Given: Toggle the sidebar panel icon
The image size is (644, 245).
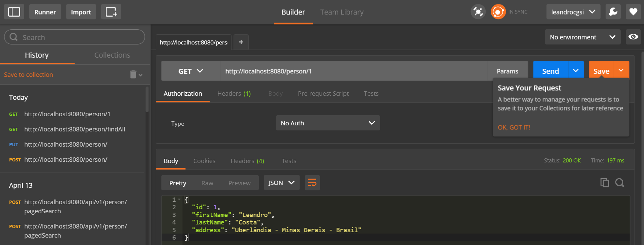Looking at the screenshot, I should coord(14,12).
